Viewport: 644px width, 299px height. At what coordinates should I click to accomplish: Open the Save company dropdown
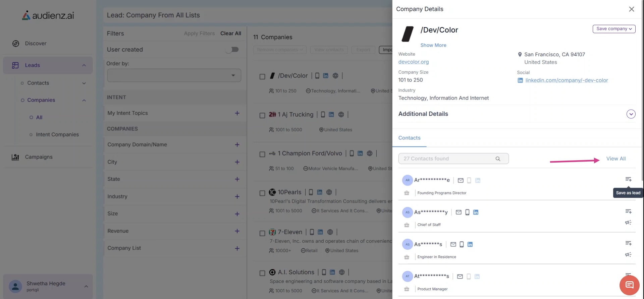coord(614,29)
